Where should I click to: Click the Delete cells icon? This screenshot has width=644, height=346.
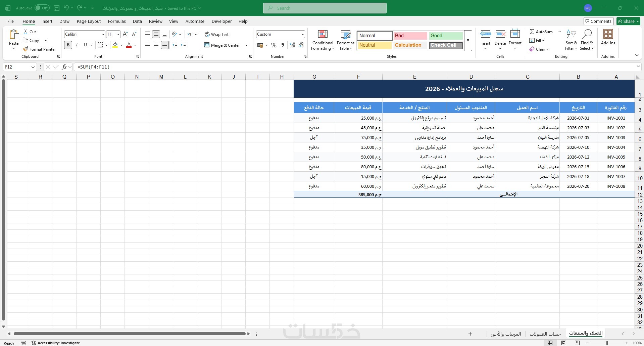pos(500,34)
